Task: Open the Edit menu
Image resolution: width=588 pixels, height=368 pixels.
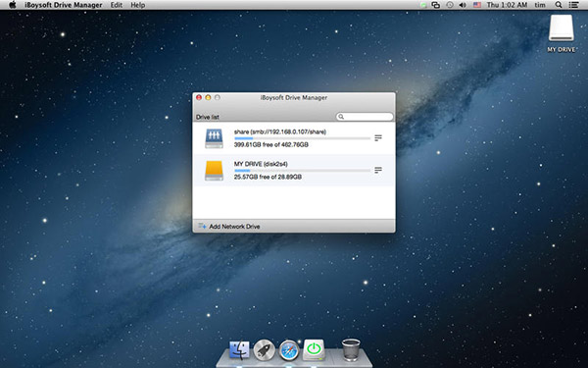Action: point(117,5)
